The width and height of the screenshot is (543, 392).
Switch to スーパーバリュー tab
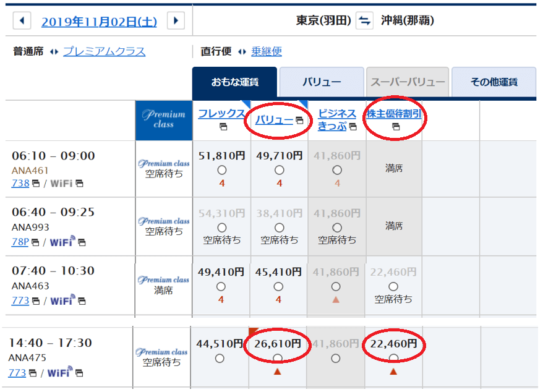[408, 82]
